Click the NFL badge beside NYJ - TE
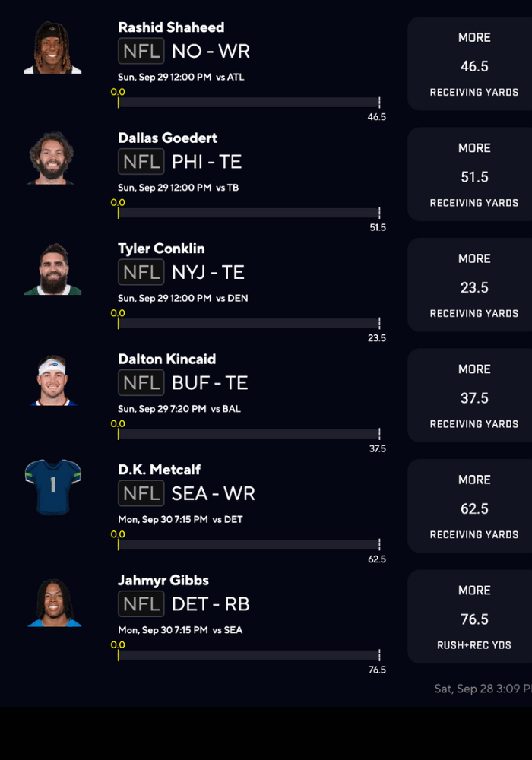Viewport: 532px width, 760px height. (141, 272)
